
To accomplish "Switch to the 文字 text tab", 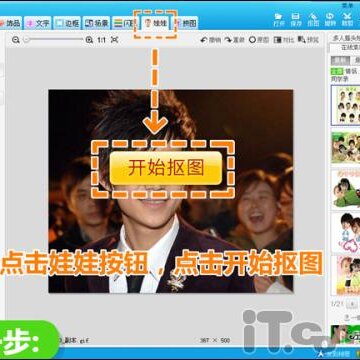I will [38, 23].
